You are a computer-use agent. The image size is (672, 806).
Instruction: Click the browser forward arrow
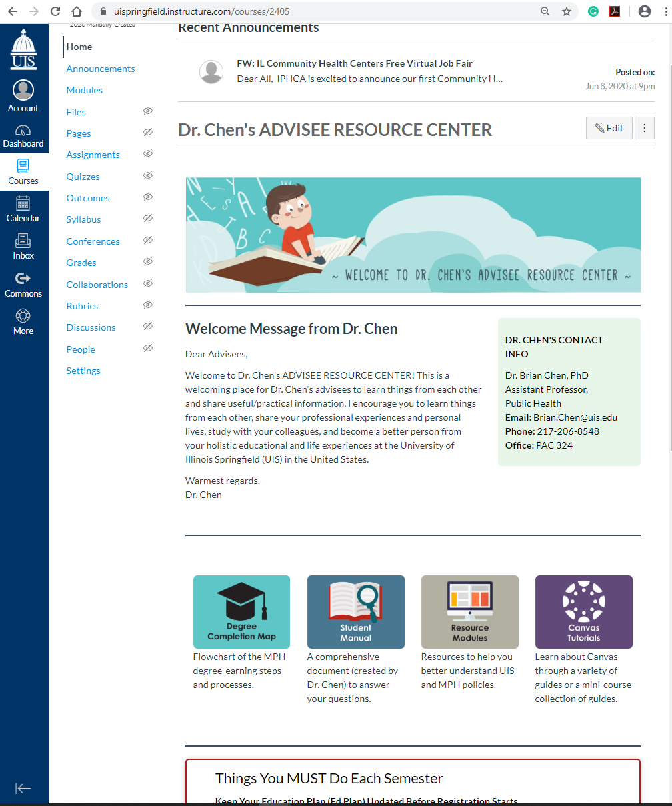34,11
